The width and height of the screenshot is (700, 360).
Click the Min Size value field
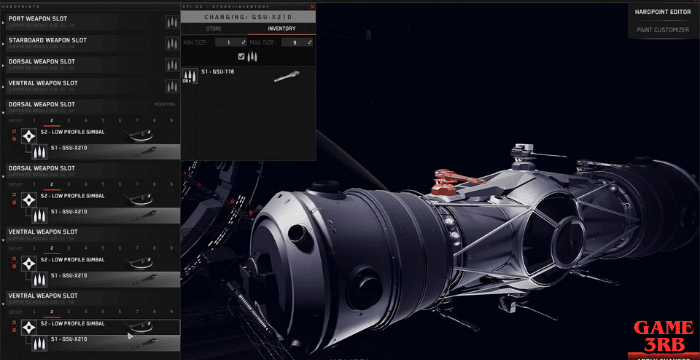231,42
